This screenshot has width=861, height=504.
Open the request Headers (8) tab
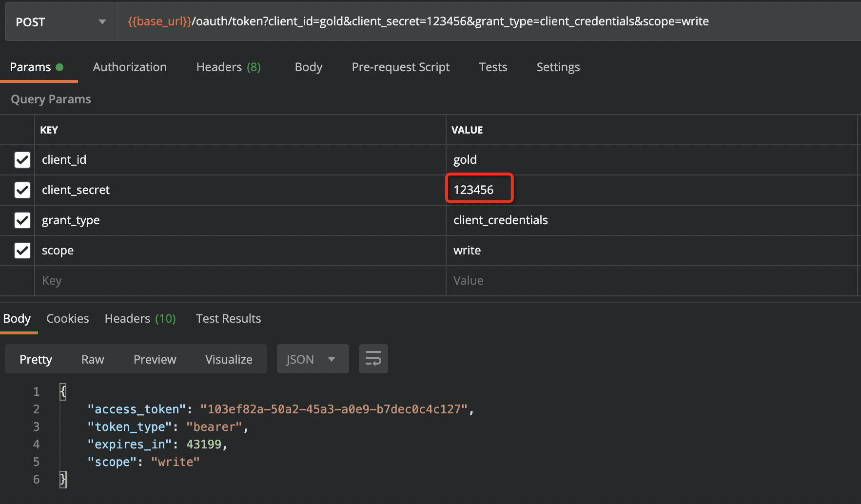(x=228, y=67)
